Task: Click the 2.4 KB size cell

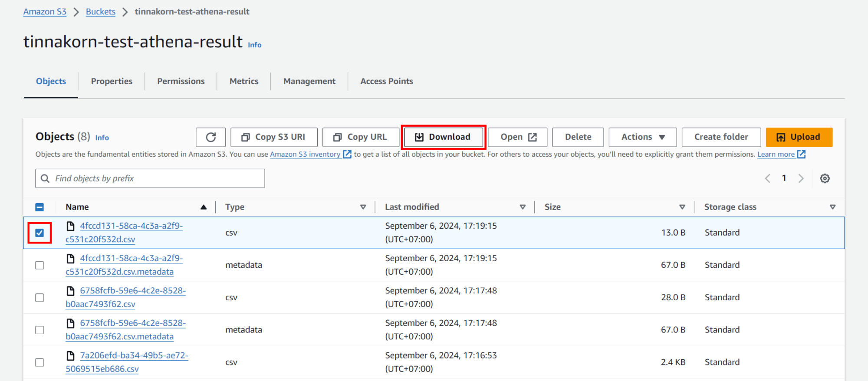Action: coord(673,362)
